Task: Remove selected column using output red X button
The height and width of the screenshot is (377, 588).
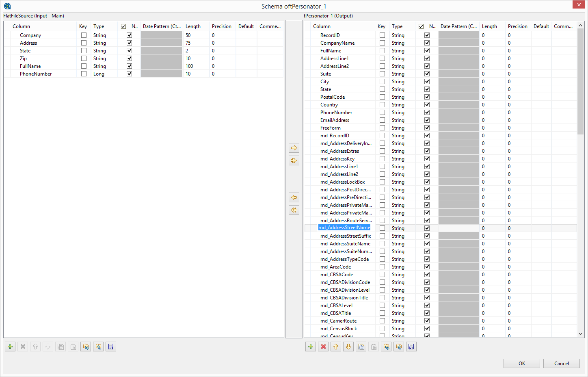Action: point(323,347)
